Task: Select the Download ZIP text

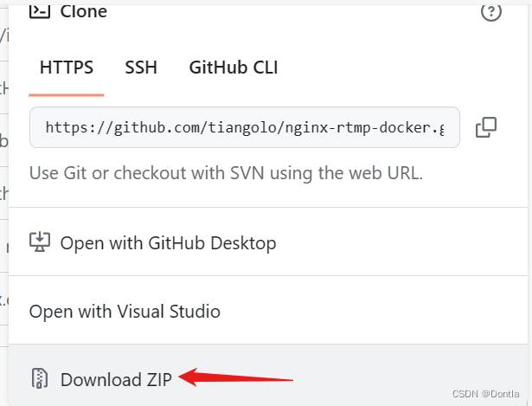Action: click(116, 379)
